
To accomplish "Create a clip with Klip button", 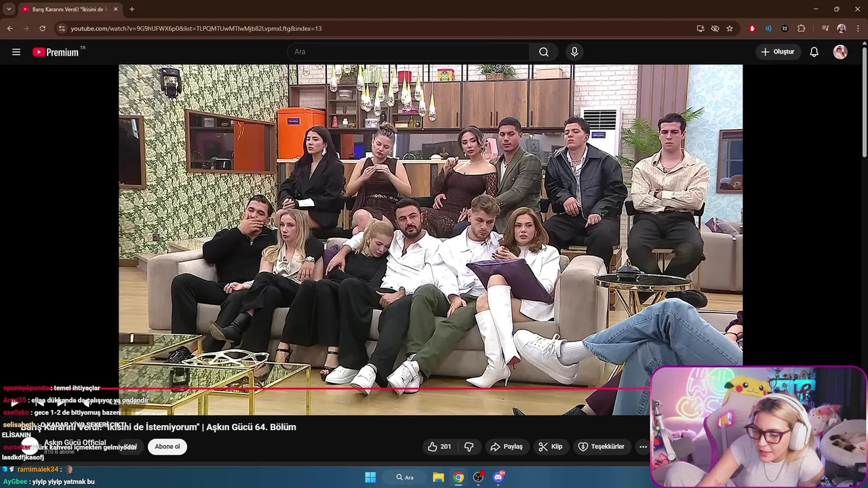I will 550,447.
